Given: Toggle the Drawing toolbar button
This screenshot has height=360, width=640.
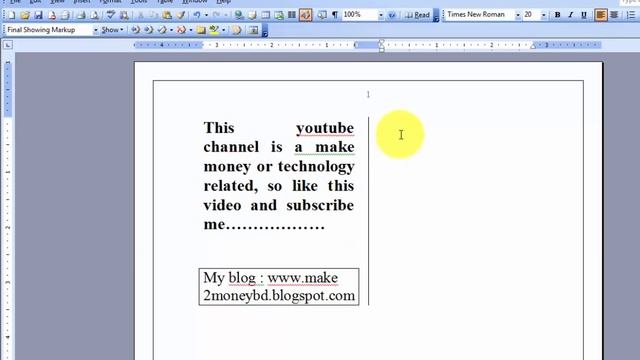Looking at the screenshot, I should pos(305,16).
